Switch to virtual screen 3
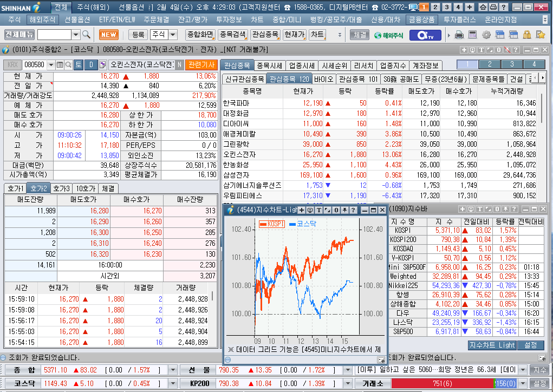 pos(447,7)
